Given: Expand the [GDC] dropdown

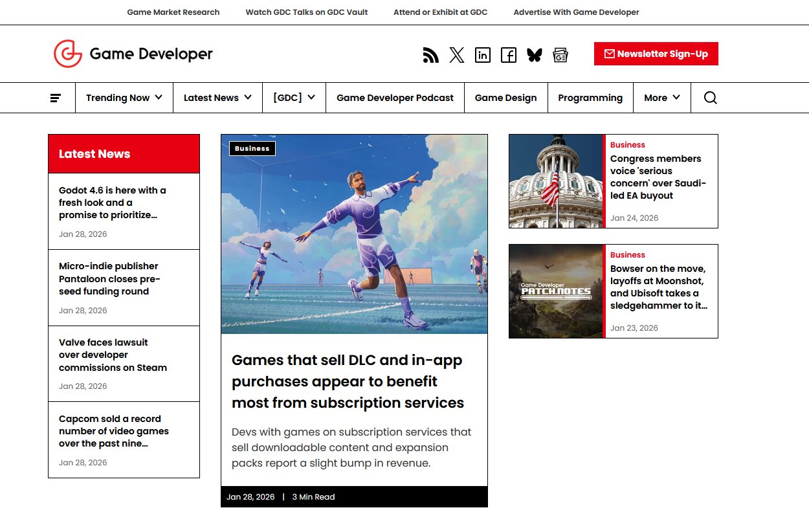Looking at the screenshot, I should click(294, 98).
